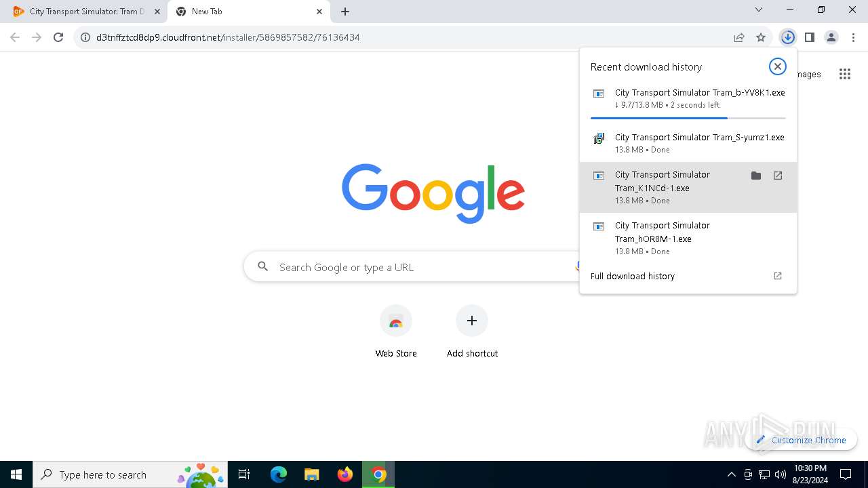Open network status tray icon
The image size is (868, 488).
coord(764,474)
